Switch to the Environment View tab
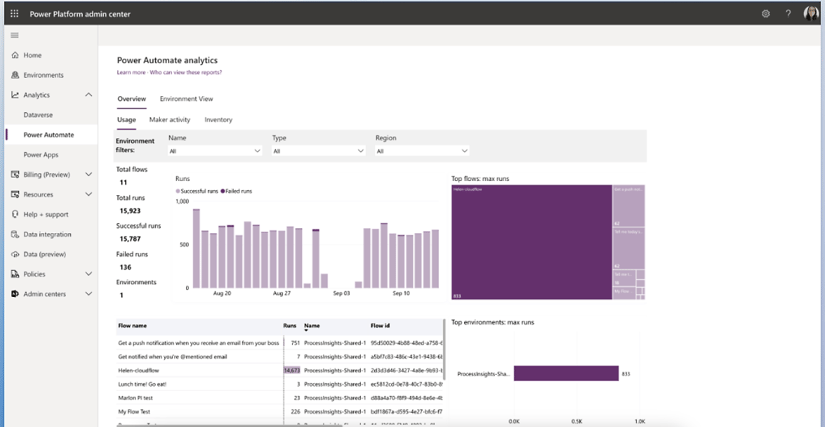This screenshot has width=825, height=427. 186,99
